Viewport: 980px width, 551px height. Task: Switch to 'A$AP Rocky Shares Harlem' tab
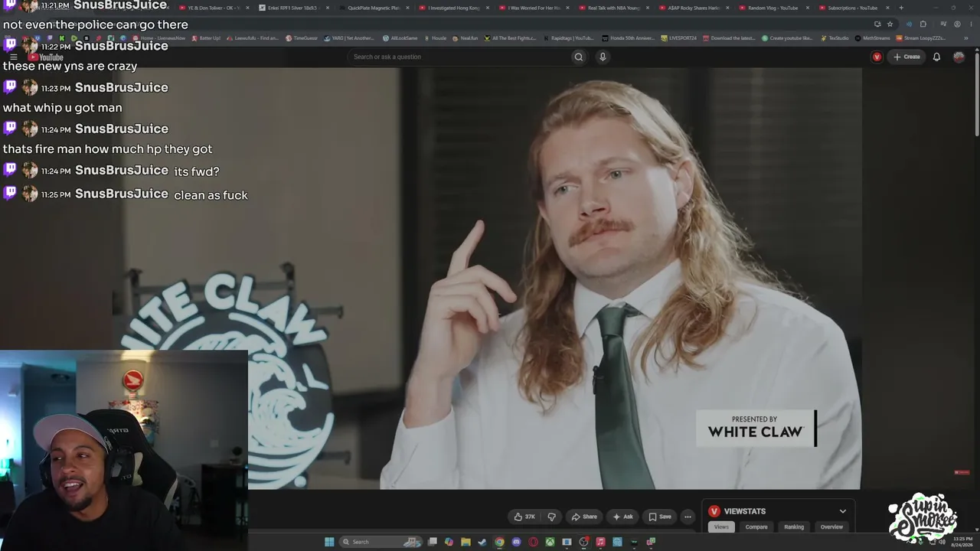(694, 8)
